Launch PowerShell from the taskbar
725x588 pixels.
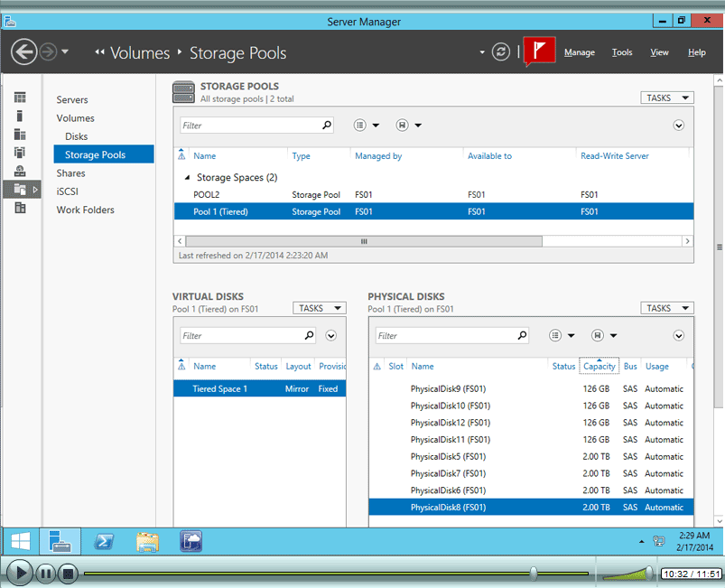[x=104, y=541]
